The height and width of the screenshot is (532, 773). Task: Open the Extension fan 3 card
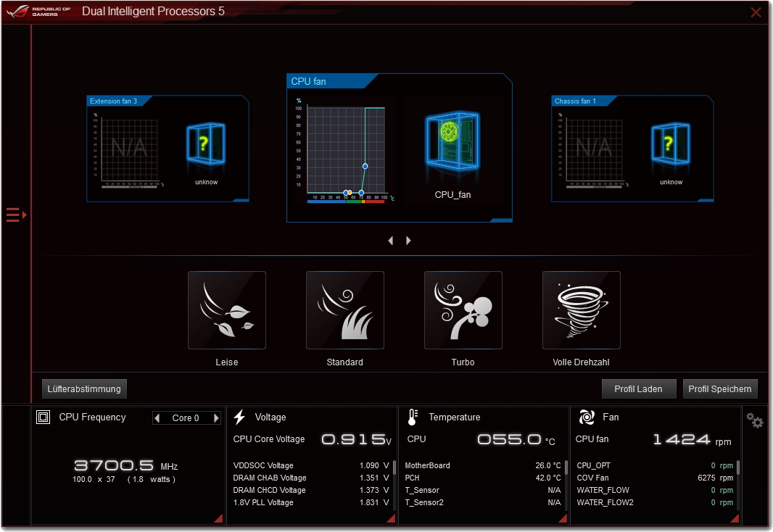tap(168, 149)
